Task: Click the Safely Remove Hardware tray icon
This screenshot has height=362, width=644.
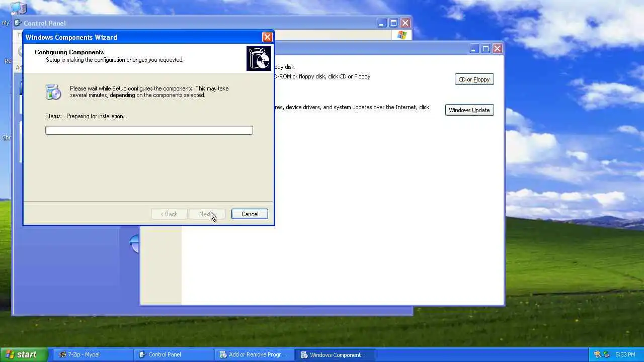Action: [x=606, y=354]
